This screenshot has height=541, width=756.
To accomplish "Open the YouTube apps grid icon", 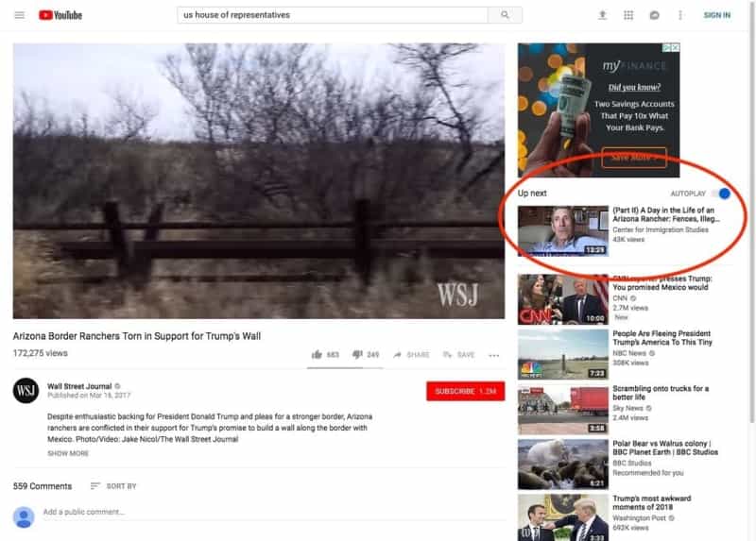I will (x=628, y=15).
